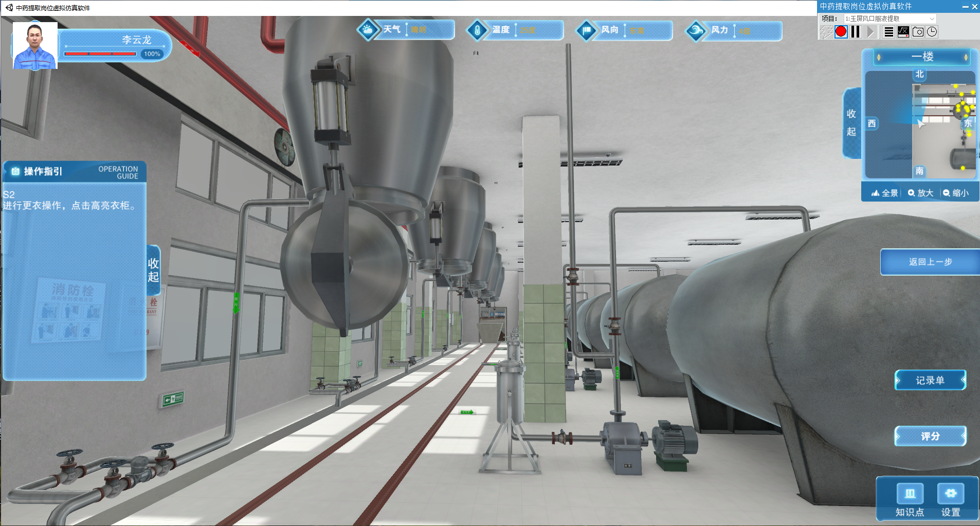Click the formula chart icon in toolbar
Viewport: 980px width, 526px height.
tap(903, 32)
